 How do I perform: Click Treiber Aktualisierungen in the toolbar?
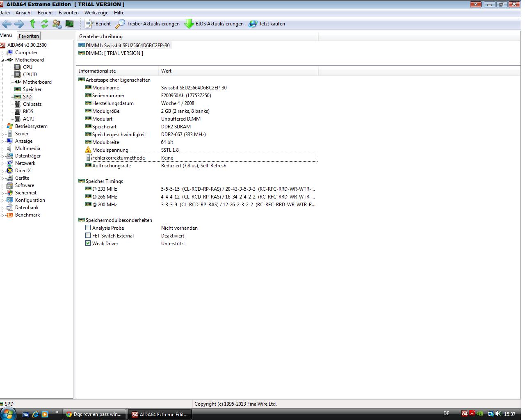pyautogui.click(x=148, y=24)
